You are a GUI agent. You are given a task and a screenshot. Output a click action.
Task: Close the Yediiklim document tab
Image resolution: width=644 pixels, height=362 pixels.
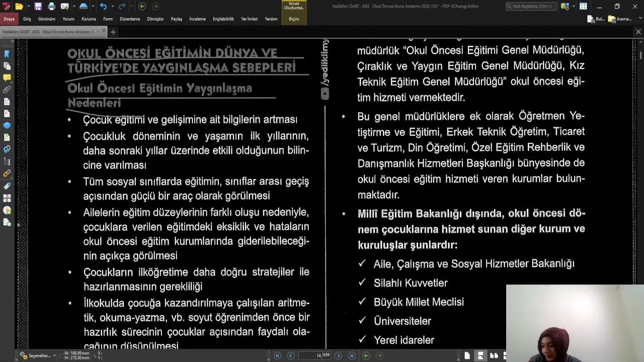[x=104, y=31]
